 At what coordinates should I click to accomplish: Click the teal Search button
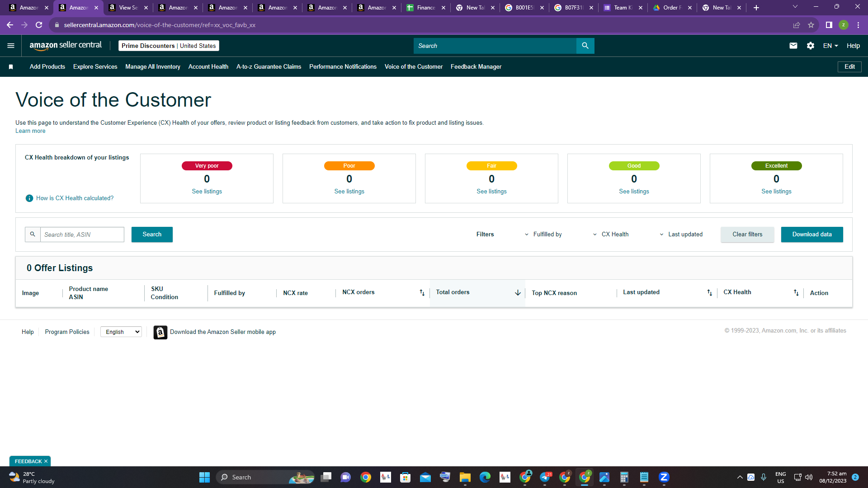[x=152, y=235]
